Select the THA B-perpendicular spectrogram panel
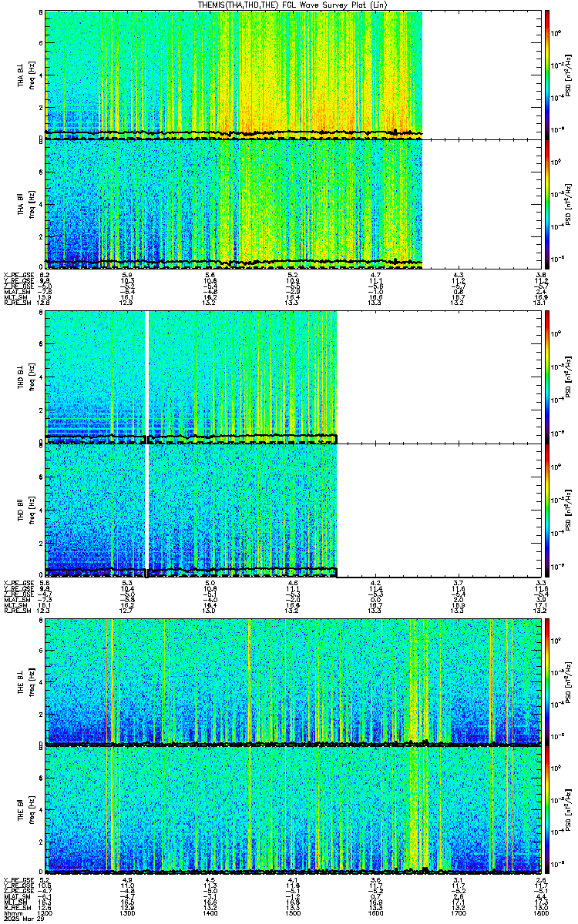578x924 pixels. (x=290, y=75)
